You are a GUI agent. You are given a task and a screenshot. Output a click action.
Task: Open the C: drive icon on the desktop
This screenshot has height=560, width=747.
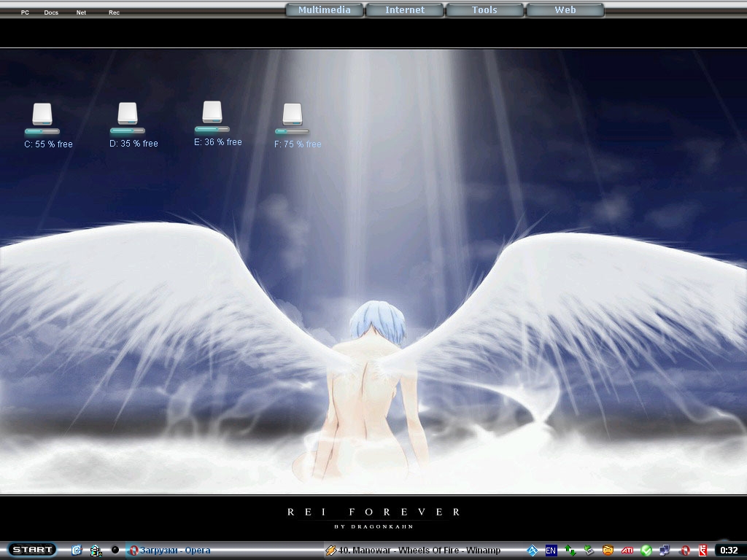tap(42, 114)
